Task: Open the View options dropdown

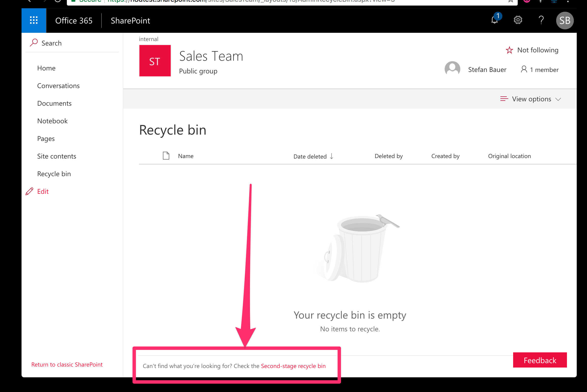Action: pos(531,99)
